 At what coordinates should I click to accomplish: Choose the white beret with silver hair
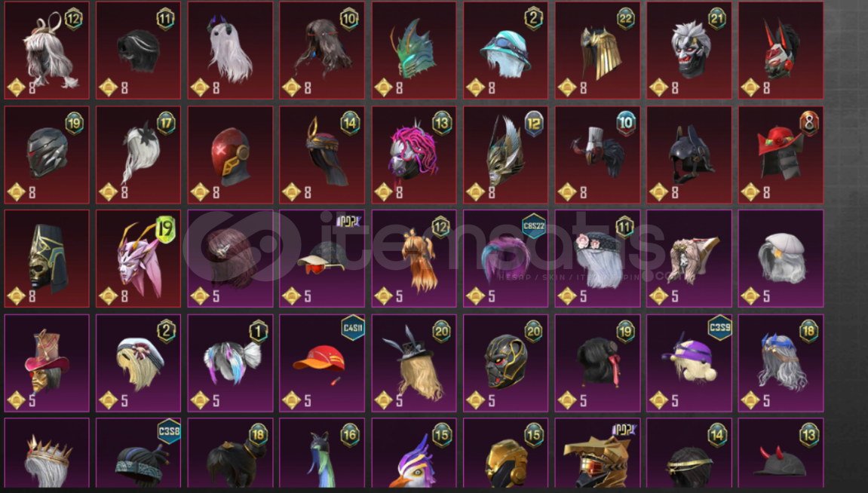(781, 259)
